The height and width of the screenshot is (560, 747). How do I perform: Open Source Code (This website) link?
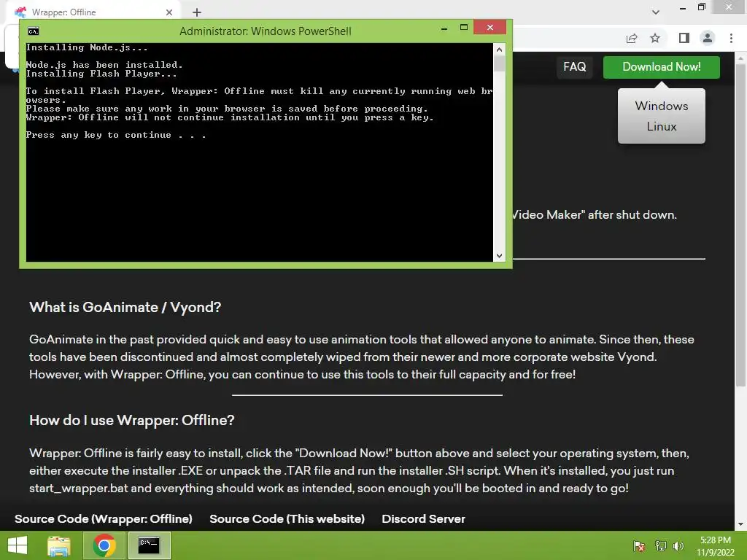[287, 519]
